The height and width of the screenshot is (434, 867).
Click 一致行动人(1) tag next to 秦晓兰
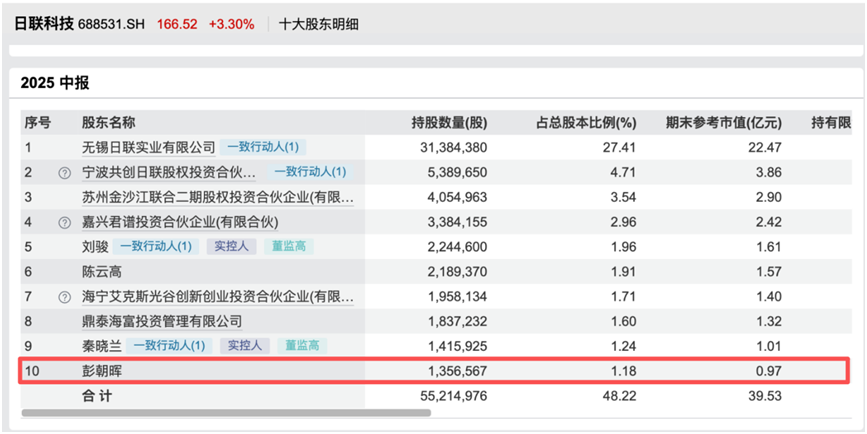[x=169, y=346]
